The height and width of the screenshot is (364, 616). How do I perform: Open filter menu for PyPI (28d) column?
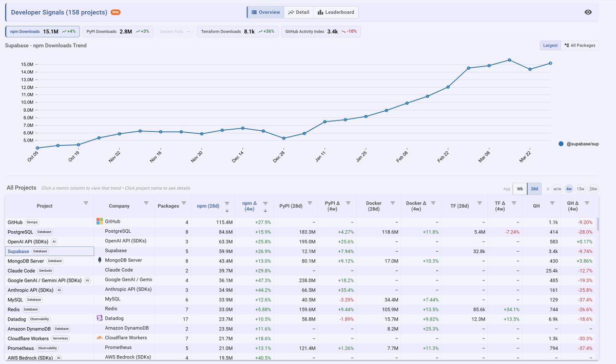310,203
